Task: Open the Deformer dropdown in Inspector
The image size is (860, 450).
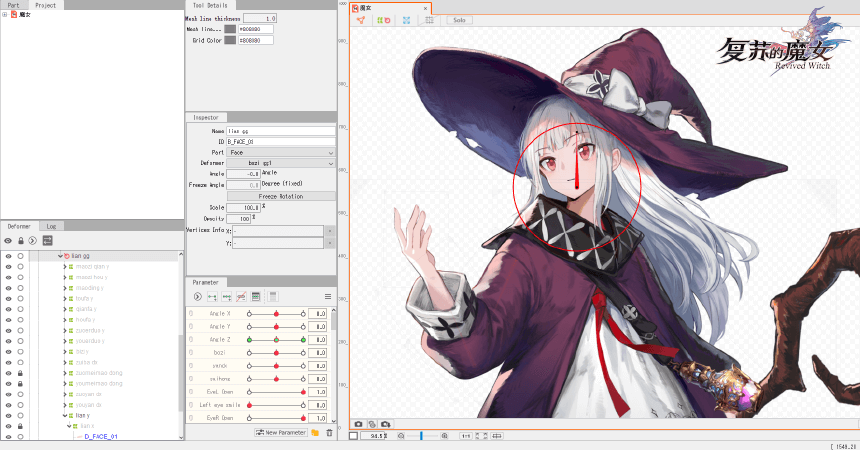Action: point(281,163)
